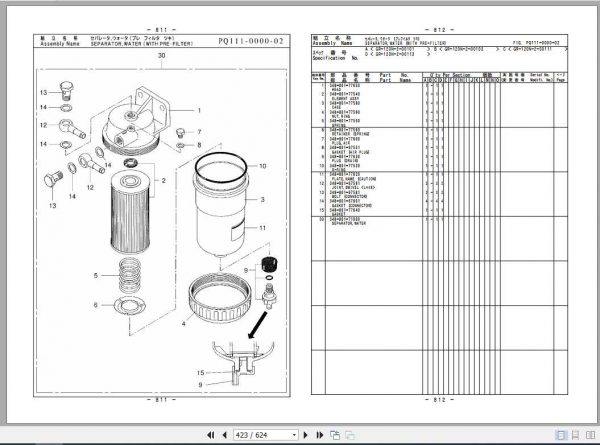Enable continuous scrolling page layout
Screen dimensions: 600x445
point(575,435)
